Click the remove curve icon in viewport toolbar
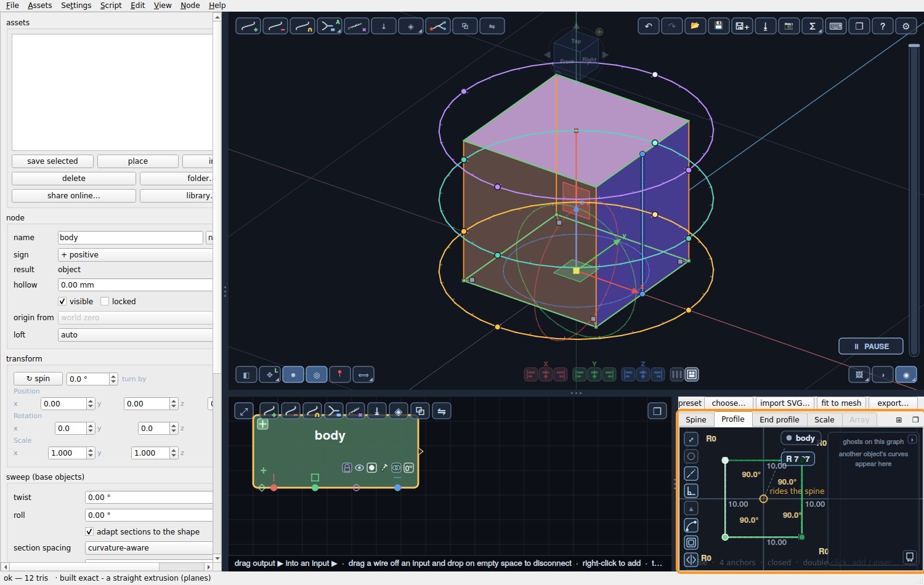The height and width of the screenshot is (585, 924). (x=275, y=26)
